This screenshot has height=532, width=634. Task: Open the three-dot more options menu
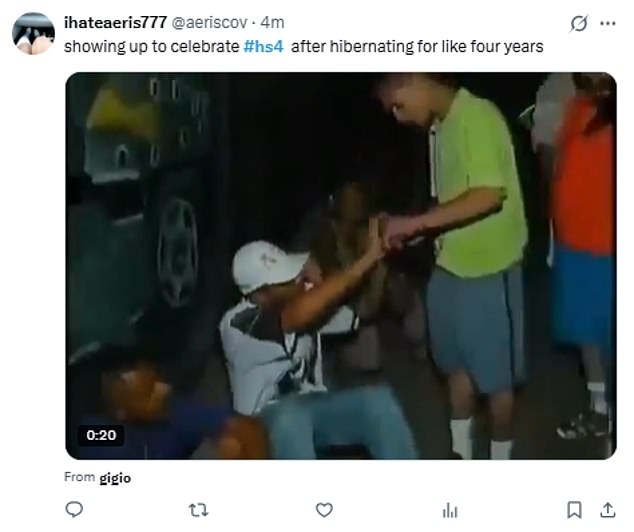click(x=608, y=23)
